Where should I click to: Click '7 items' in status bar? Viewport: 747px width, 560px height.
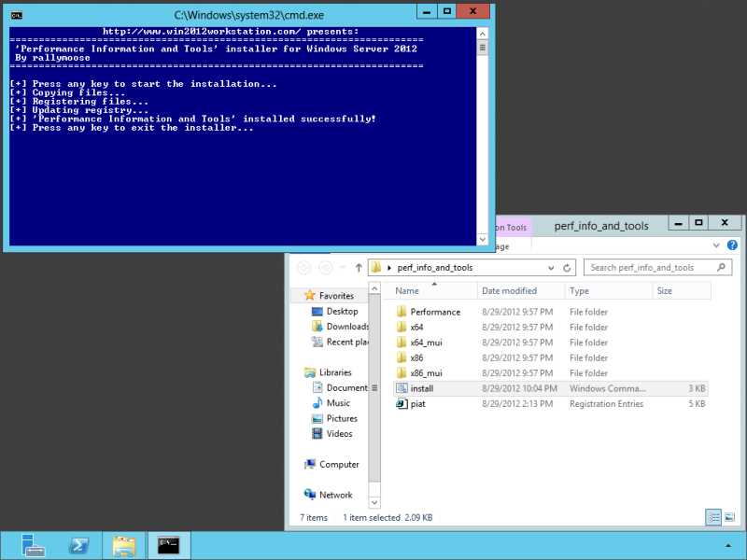pos(314,518)
